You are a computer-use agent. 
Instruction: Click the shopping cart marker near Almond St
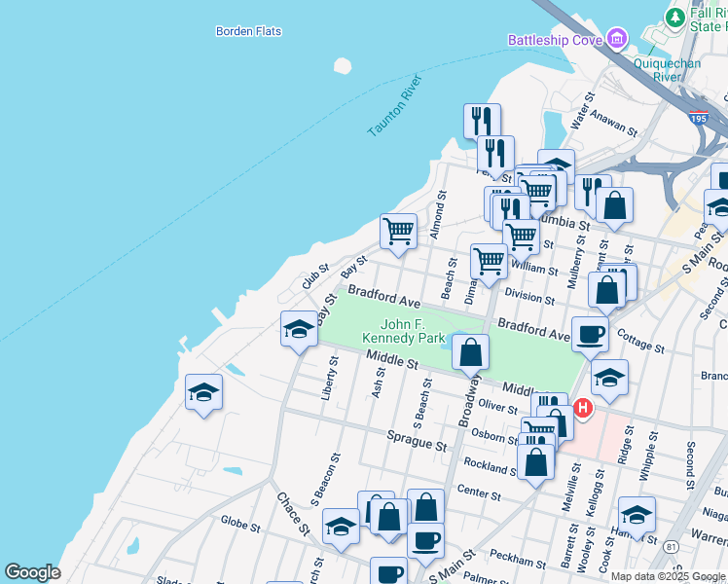(x=398, y=232)
